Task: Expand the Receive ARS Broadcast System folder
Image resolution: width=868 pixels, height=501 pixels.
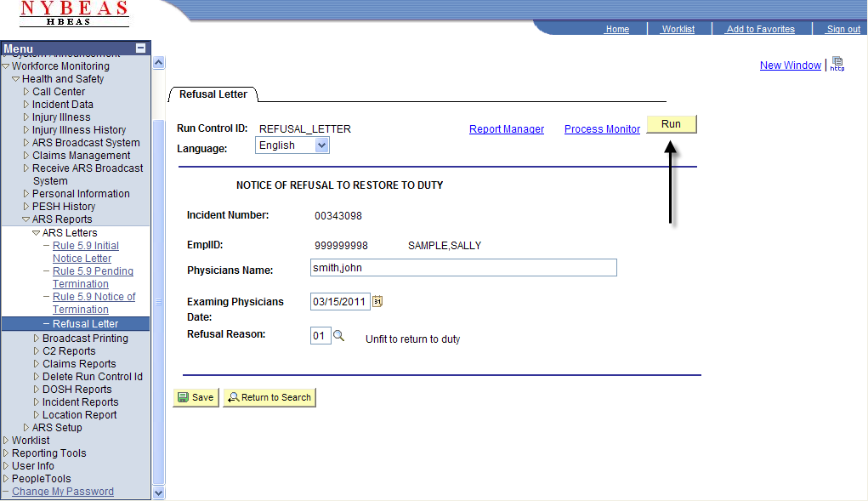Action: coord(26,168)
